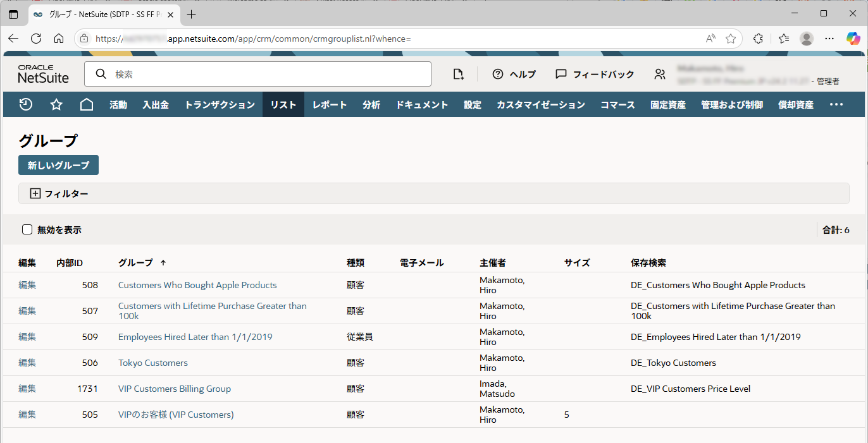The image size is (868, 443).
Task: Sort by 保存検索 column header
Action: (648, 262)
